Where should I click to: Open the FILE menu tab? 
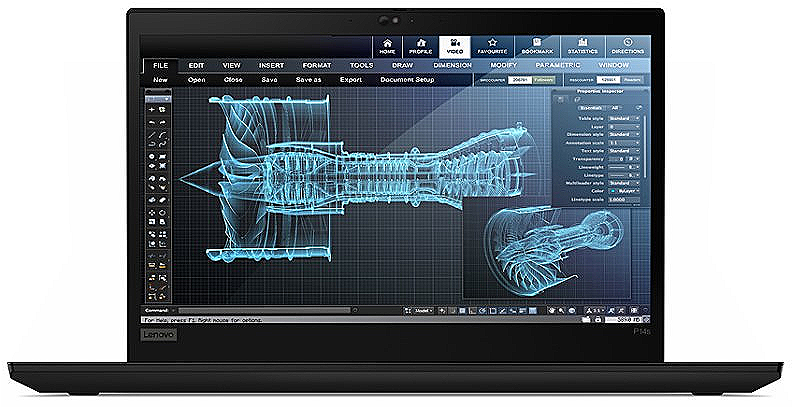click(x=160, y=65)
